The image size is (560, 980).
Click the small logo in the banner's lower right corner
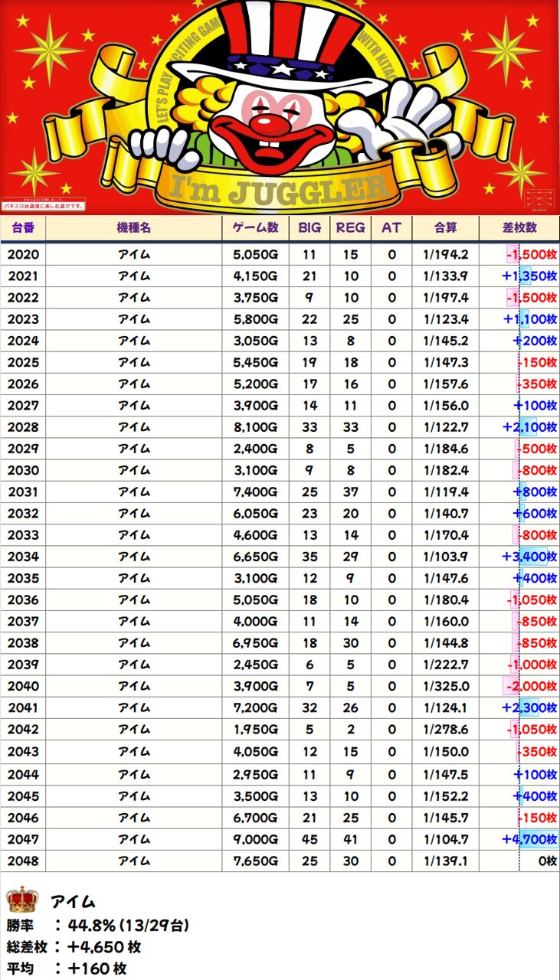coord(538,201)
